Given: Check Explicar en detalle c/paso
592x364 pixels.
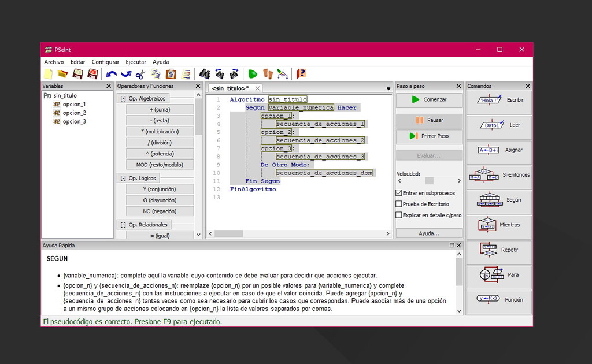Looking at the screenshot, I should click(x=397, y=213).
